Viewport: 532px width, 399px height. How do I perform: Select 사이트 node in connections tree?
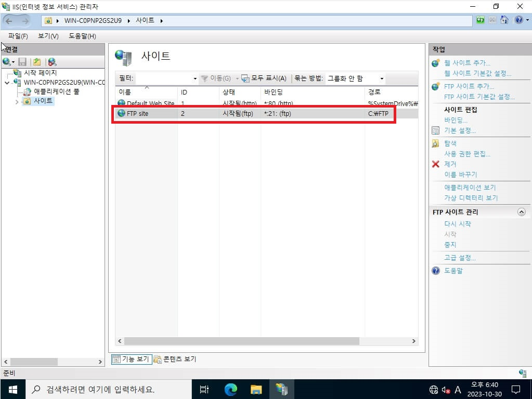pyautogui.click(x=43, y=101)
